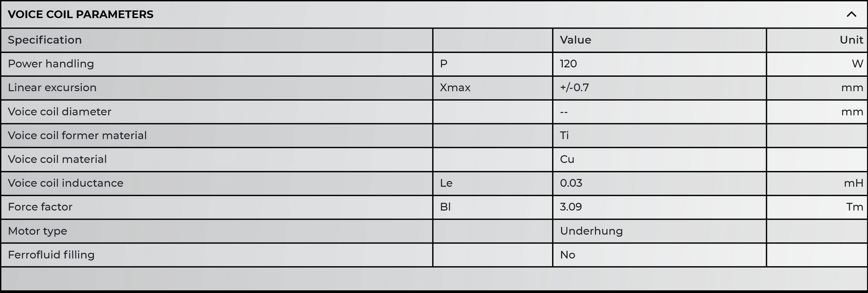Click the Specification column header
Viewport: 868px width, 293px height.
[x=44, y=40]
